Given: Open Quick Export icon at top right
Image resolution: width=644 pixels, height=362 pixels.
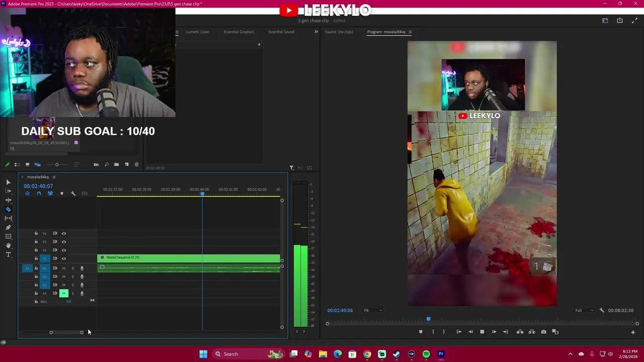Looking at the screenshot, I should (x=620, y=21).
